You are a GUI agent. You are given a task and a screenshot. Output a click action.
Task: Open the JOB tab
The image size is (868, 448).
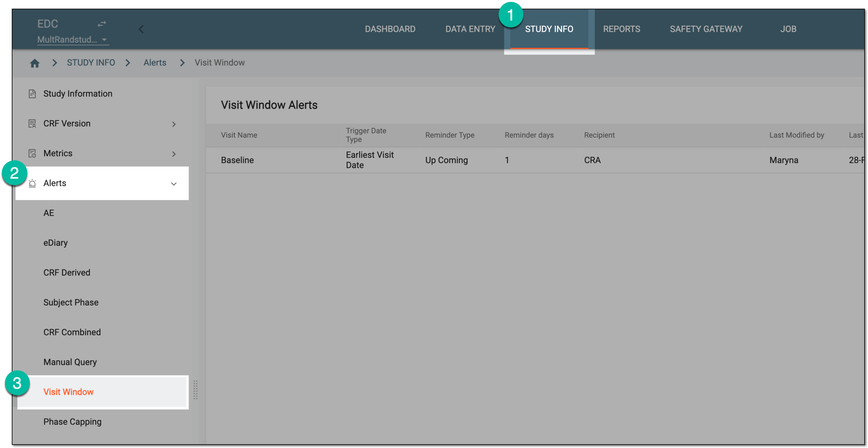pos(788,29)
